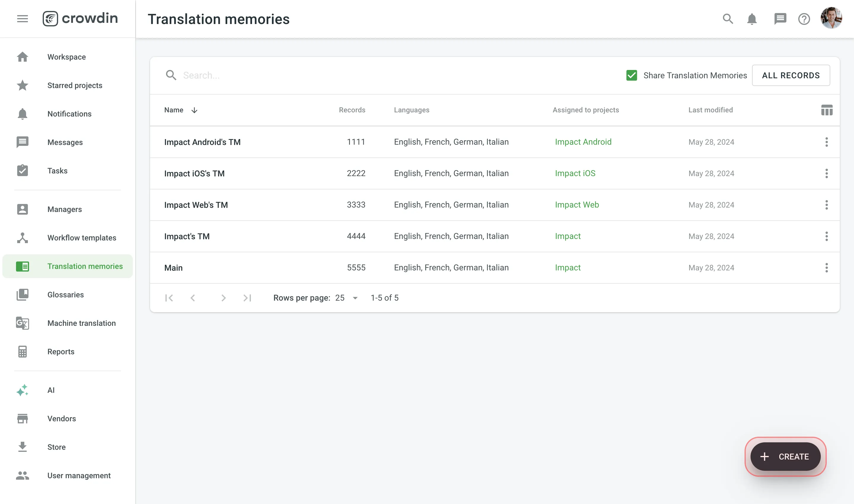
Task: Open the help question mark icon
Action: 804,19
